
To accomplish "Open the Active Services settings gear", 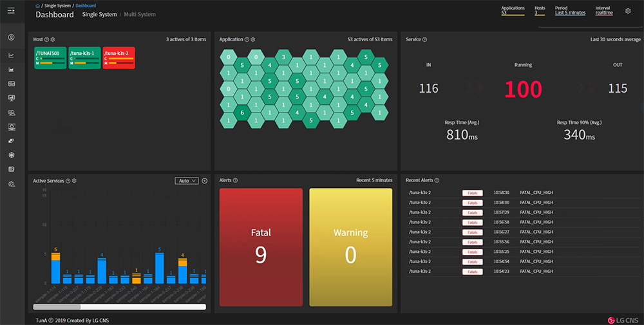I will pos(74,181).
